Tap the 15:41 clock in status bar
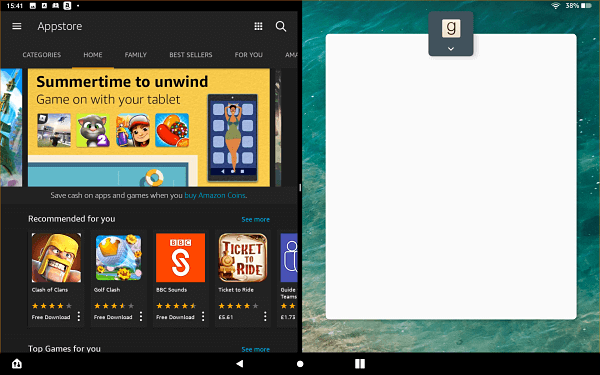Screen dimensions: 600x375 pos(15,6)
